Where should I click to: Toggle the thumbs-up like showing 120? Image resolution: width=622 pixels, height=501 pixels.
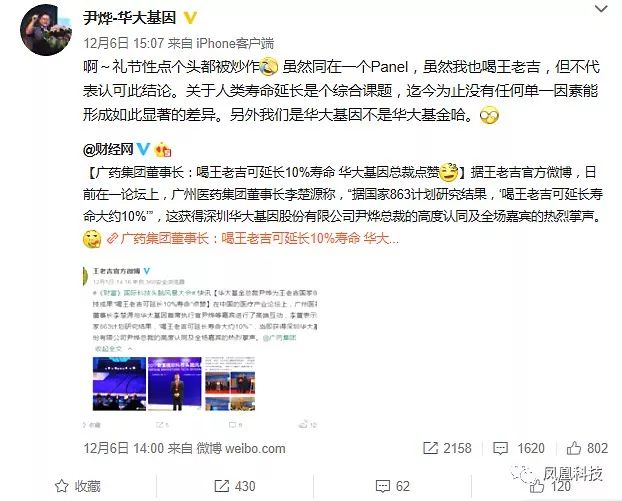tap(550, 486)
